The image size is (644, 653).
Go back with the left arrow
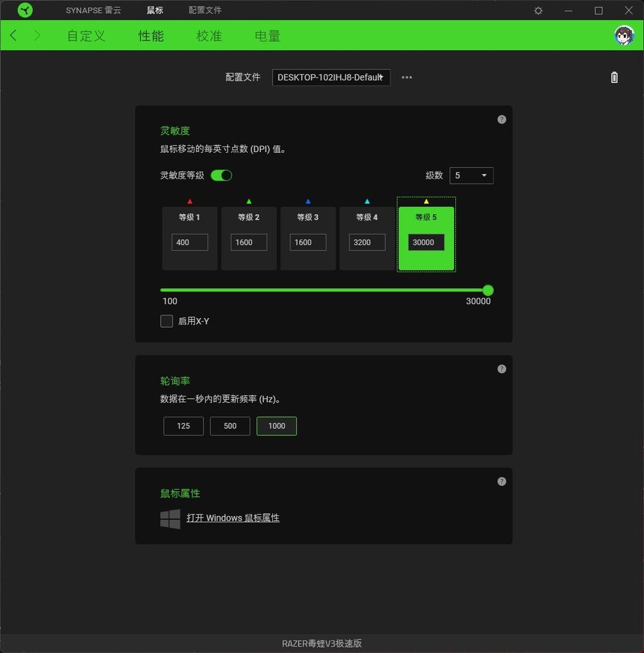(x=13, y=35)
